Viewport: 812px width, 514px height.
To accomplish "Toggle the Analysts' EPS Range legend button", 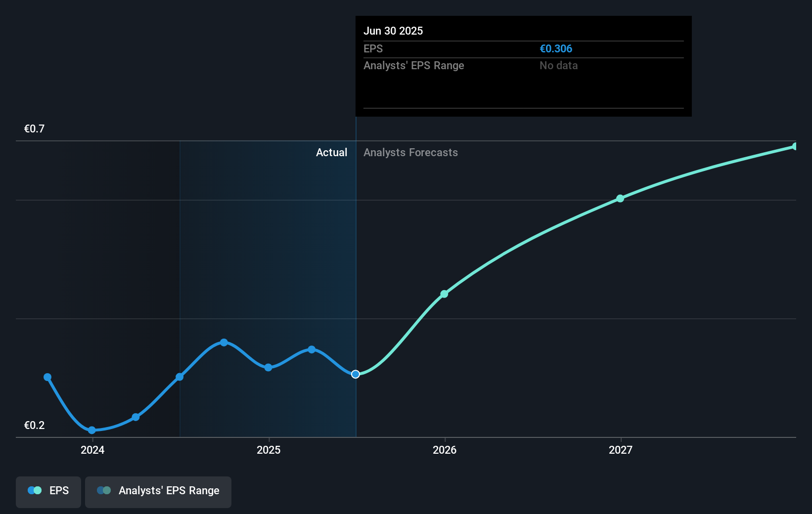I will (x=158, y=491).
